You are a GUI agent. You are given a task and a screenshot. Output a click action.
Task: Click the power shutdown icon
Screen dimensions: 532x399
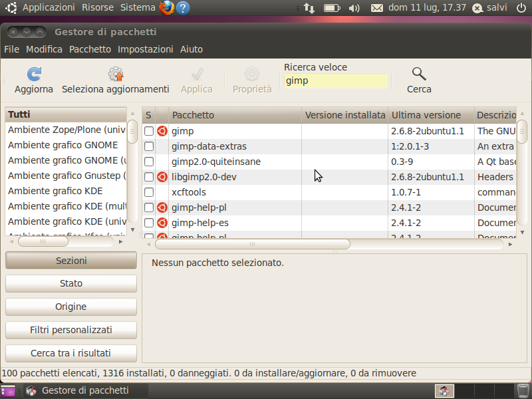pos(521,8)
